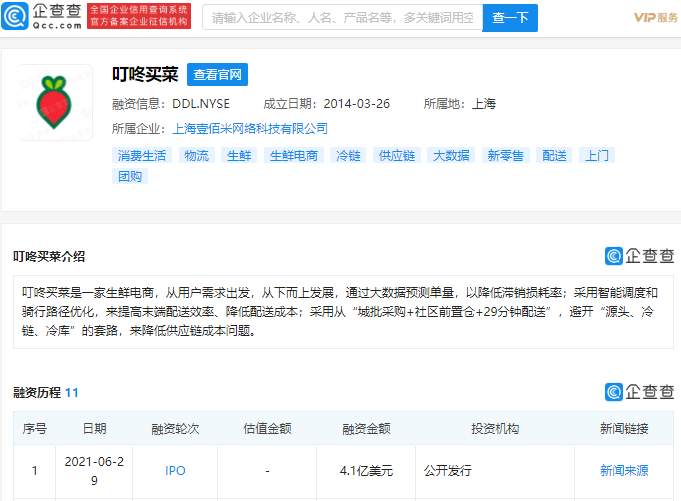Click the 查看官网 button
Image resolution: width=681 pixels, height=501 pixels.
217,75
